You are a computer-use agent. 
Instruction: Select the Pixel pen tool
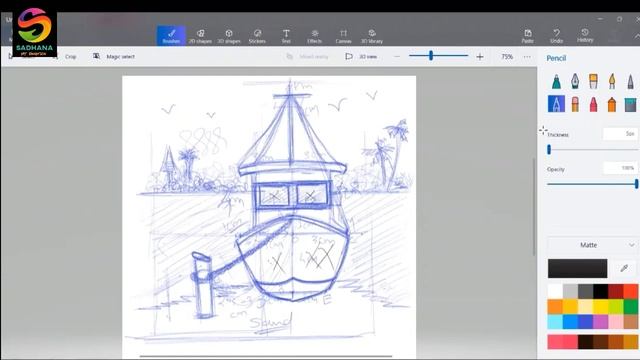click(x=630, y=81)
